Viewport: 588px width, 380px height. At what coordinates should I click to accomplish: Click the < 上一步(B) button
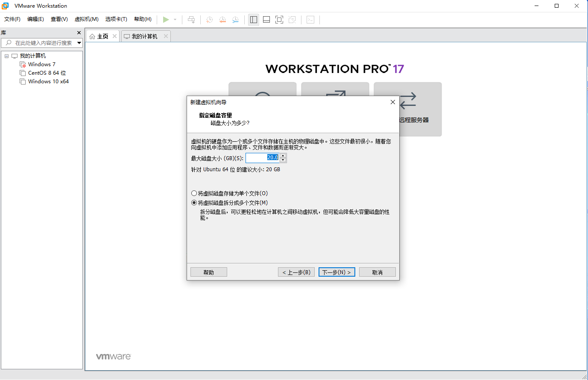coord(296,272)
